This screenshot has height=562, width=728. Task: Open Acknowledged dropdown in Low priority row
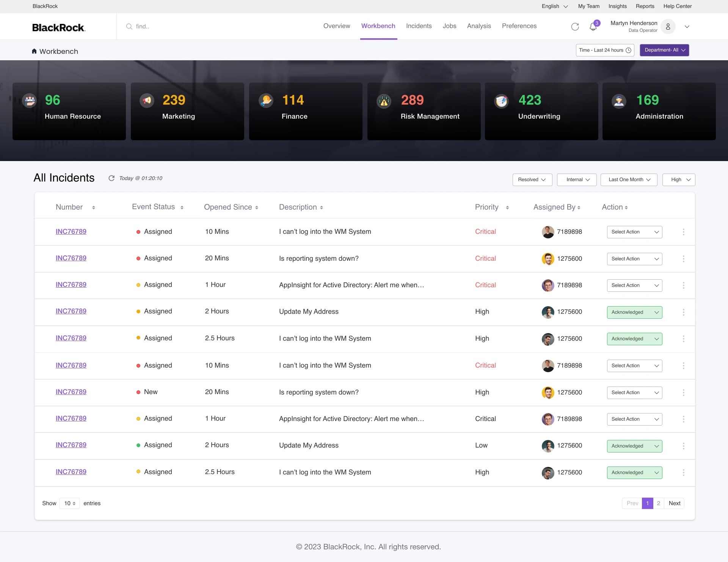click(634, 446)
